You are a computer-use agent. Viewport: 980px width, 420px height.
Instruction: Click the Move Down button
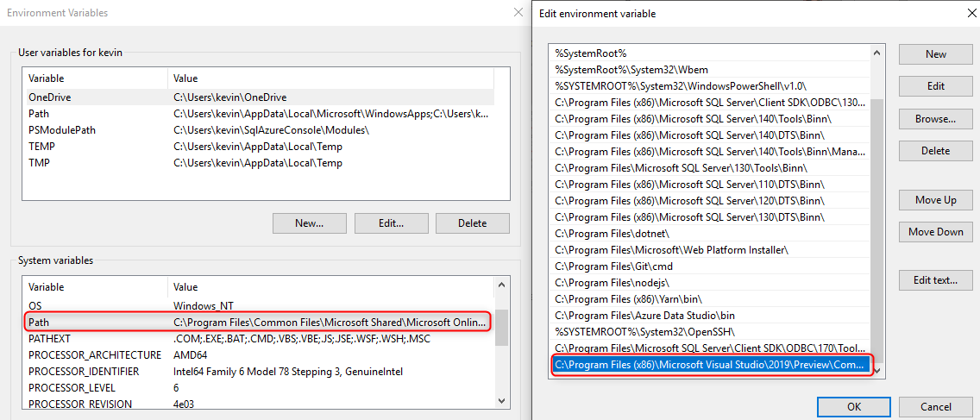[x=936, y=232]
